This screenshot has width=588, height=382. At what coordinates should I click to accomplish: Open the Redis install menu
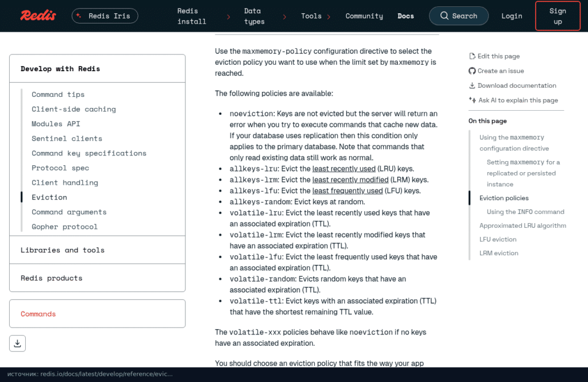(x=192, y=16)
